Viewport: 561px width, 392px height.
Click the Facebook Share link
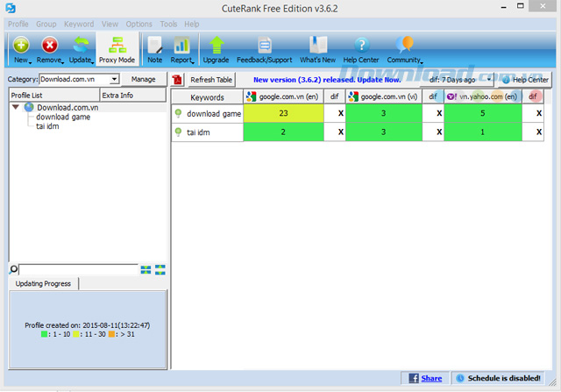click(431, 378)
